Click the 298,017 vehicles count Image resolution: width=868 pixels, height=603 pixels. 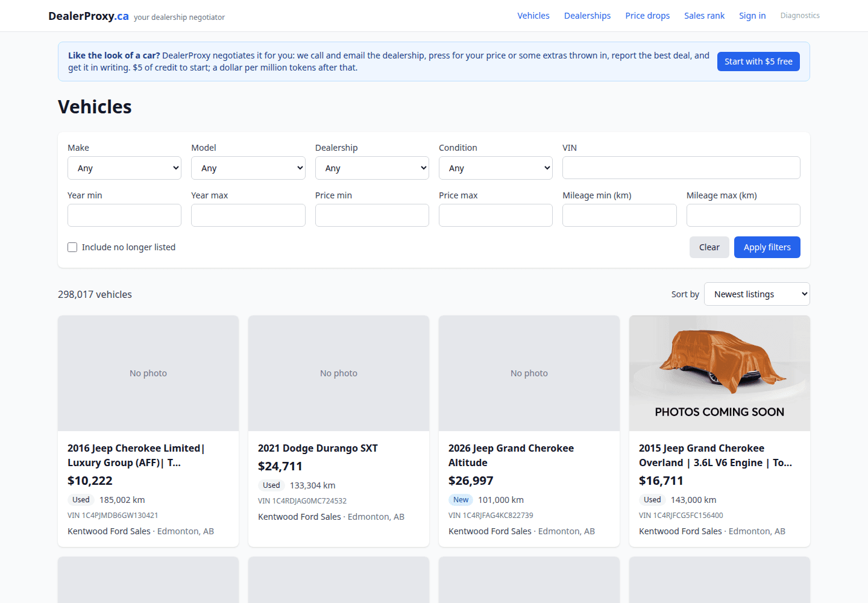95,294
